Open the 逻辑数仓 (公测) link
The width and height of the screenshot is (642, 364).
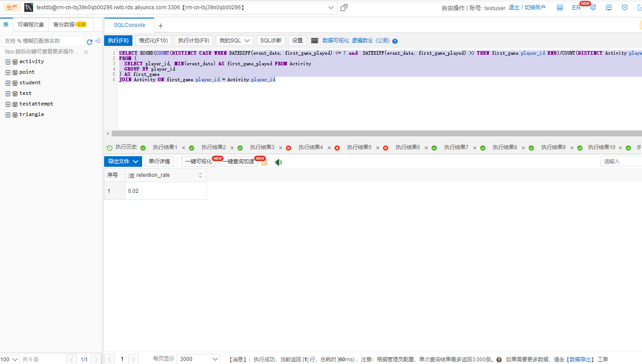click(371, 41)
